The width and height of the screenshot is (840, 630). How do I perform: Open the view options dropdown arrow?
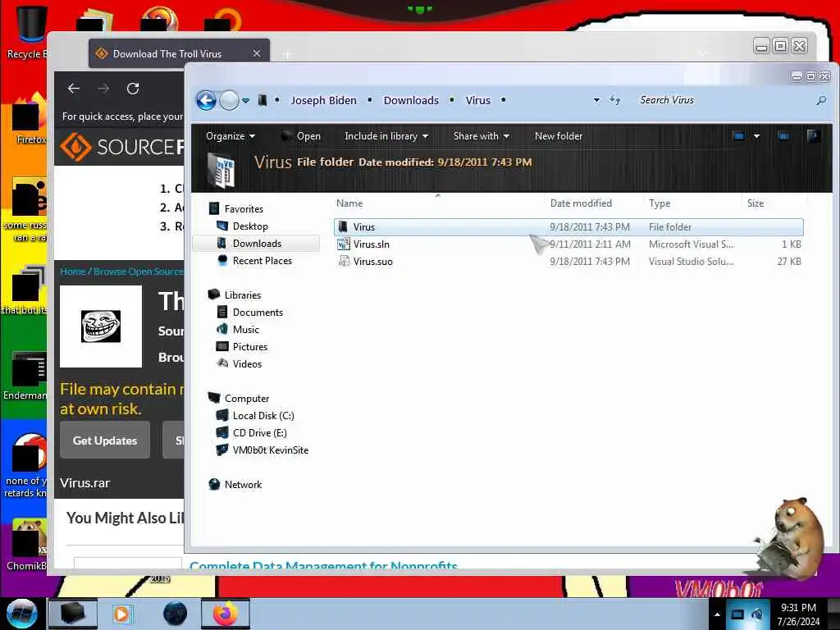coord(756,136)
